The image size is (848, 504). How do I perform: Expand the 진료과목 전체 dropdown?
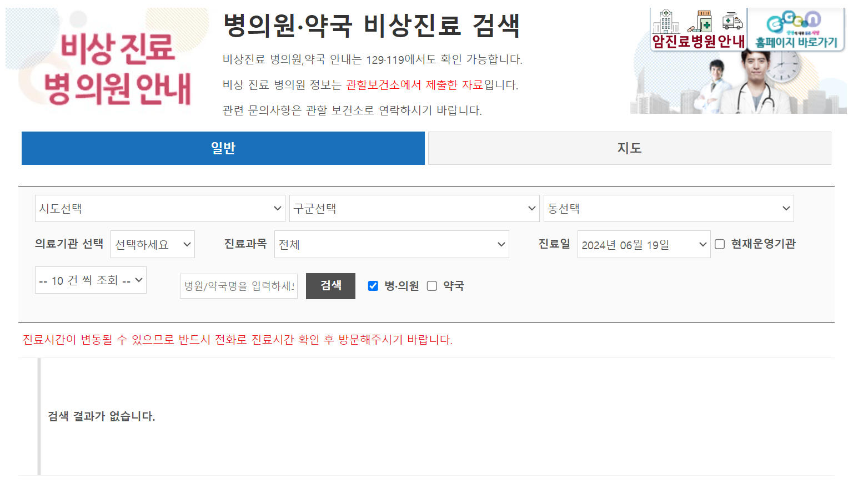tap(392, 244)
